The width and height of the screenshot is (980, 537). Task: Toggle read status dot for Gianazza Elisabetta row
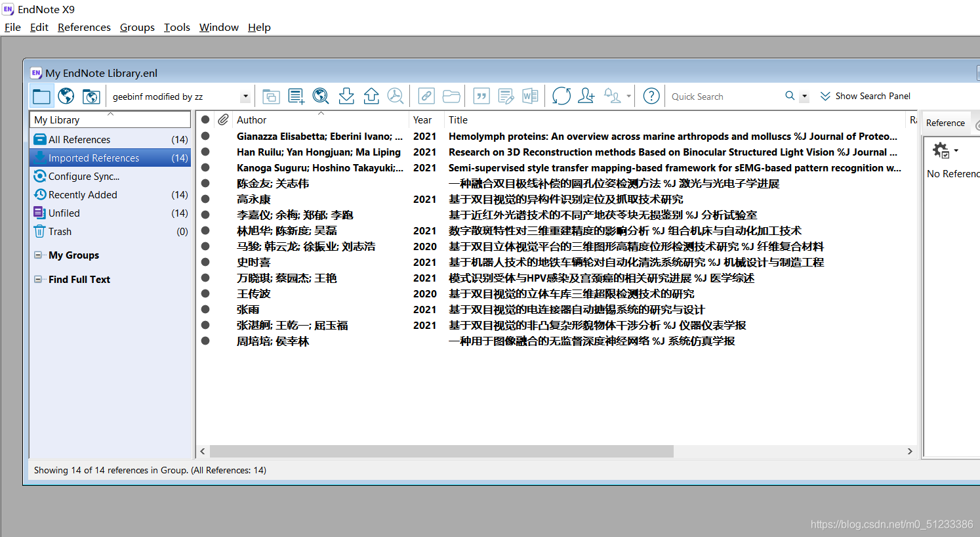[x=205, y=136]
